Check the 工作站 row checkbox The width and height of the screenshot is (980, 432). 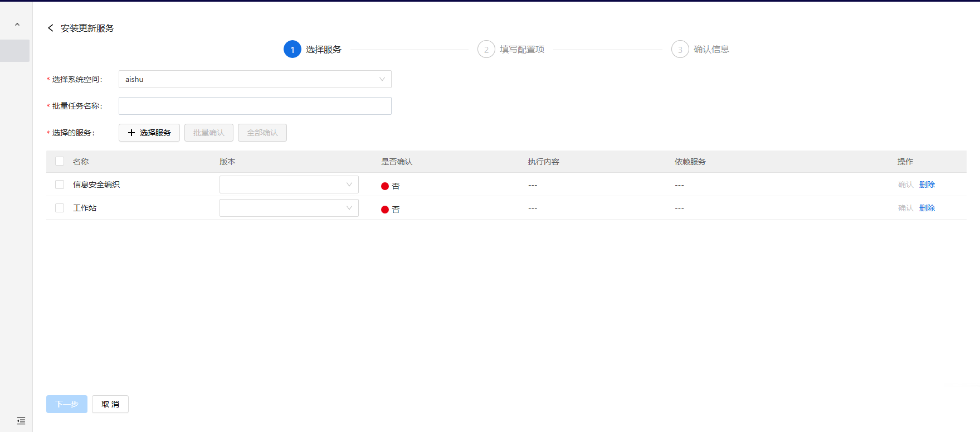(60, 208)
